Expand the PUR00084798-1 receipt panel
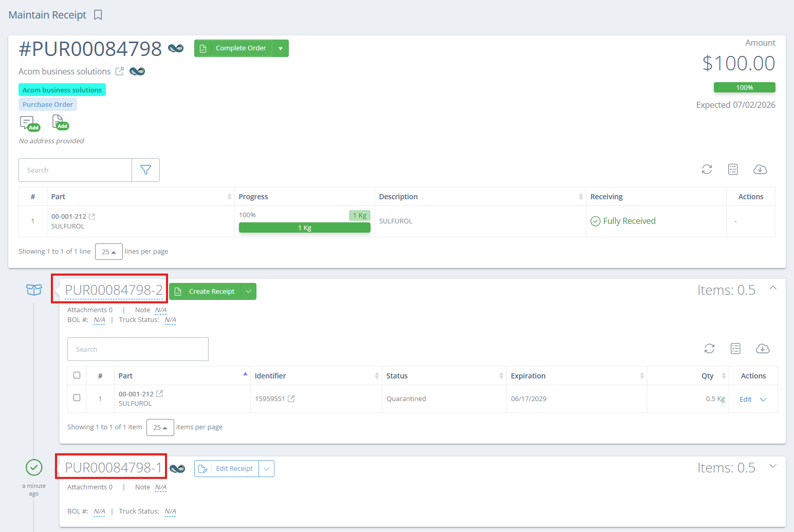This screenshot has width=794, height=532. [772, 466]
